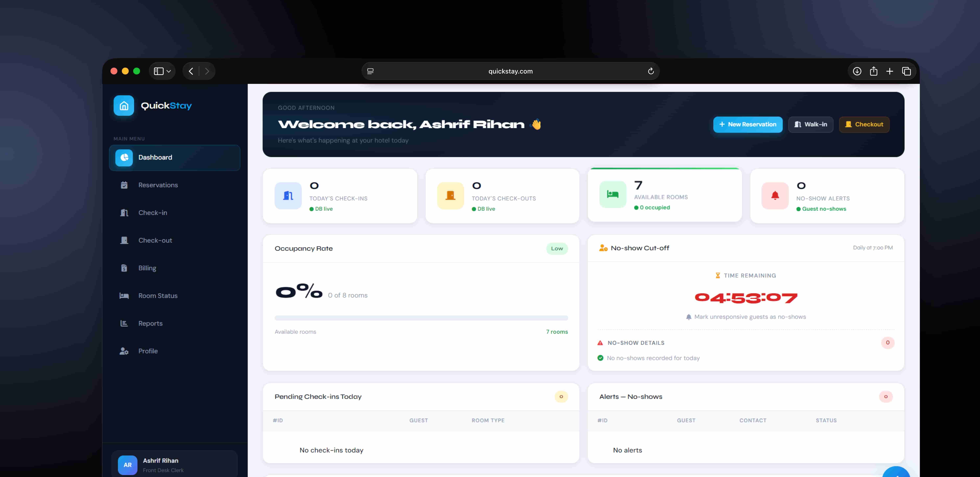
Task: Click 'No no-shows recorded for today' text
Action: (x=653, y=358)
